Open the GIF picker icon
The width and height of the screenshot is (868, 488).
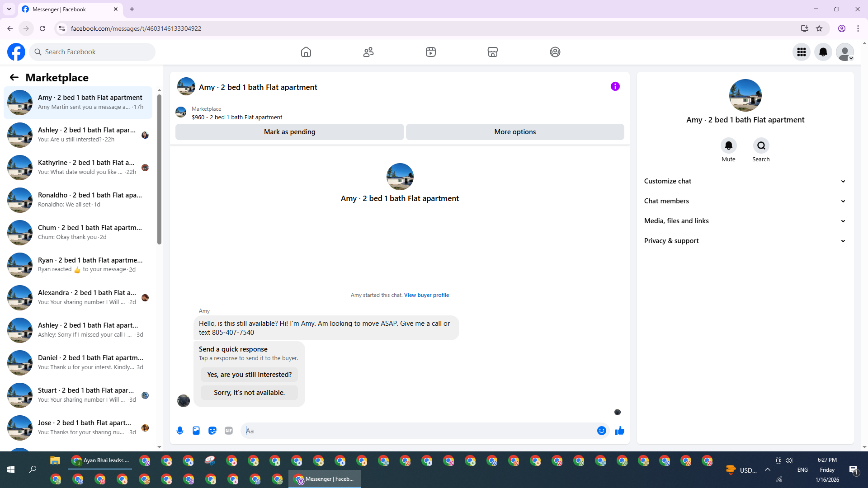click(229, 431)
